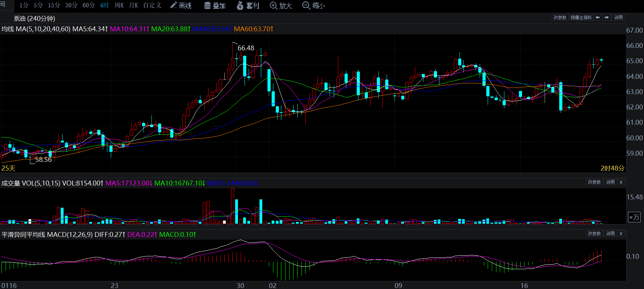The width and height of the screenshot is (644, 289).
Task: Switch to the 1分 timeframe
Action: (x=24, y=6)
